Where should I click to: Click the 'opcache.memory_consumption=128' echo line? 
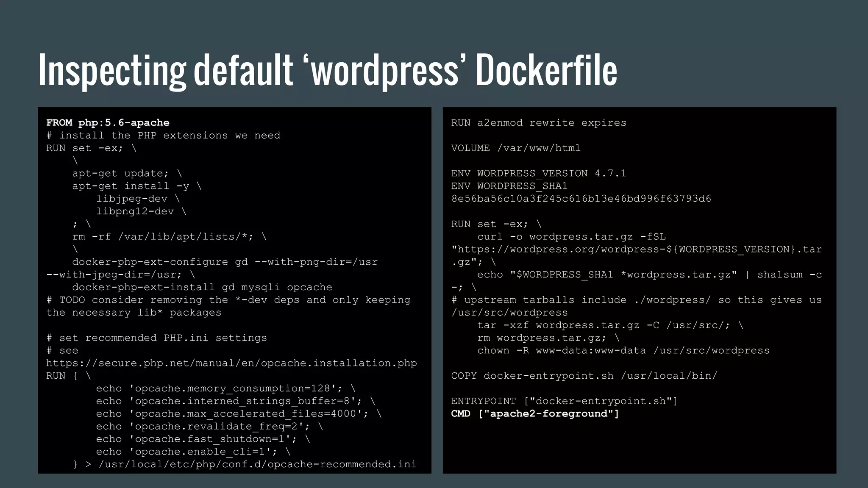pyautogui.click(x=225, y=388)
